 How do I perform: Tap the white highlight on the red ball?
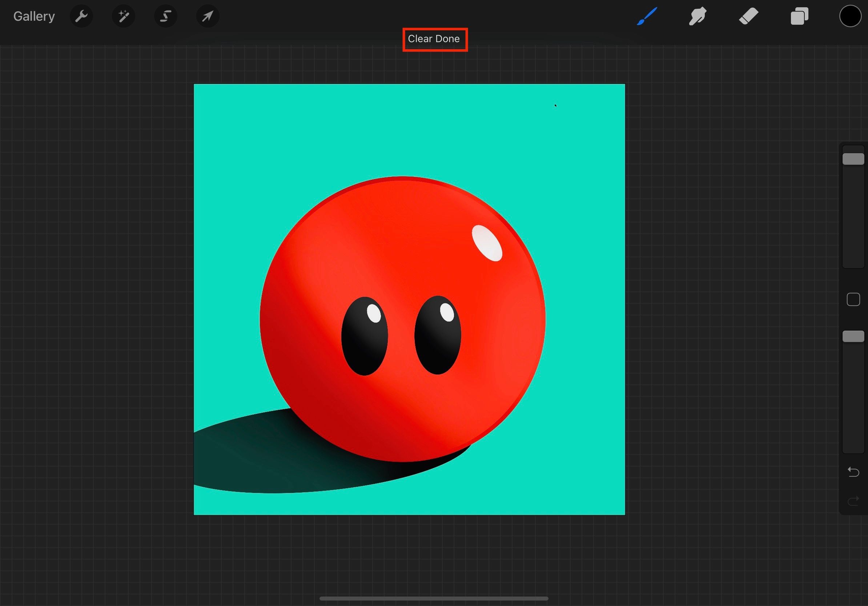click(x=487, y=243)
